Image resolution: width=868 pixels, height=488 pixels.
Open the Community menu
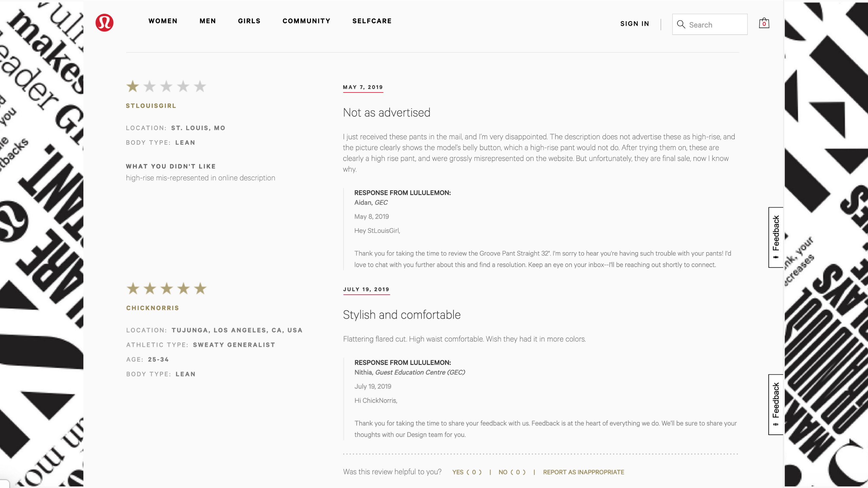coord(307,21)
